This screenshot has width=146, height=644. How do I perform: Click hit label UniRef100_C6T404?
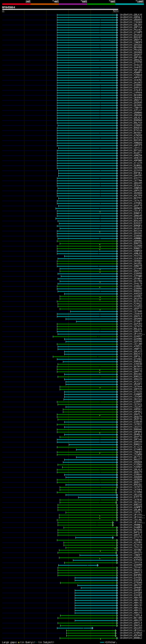(131, 387)
